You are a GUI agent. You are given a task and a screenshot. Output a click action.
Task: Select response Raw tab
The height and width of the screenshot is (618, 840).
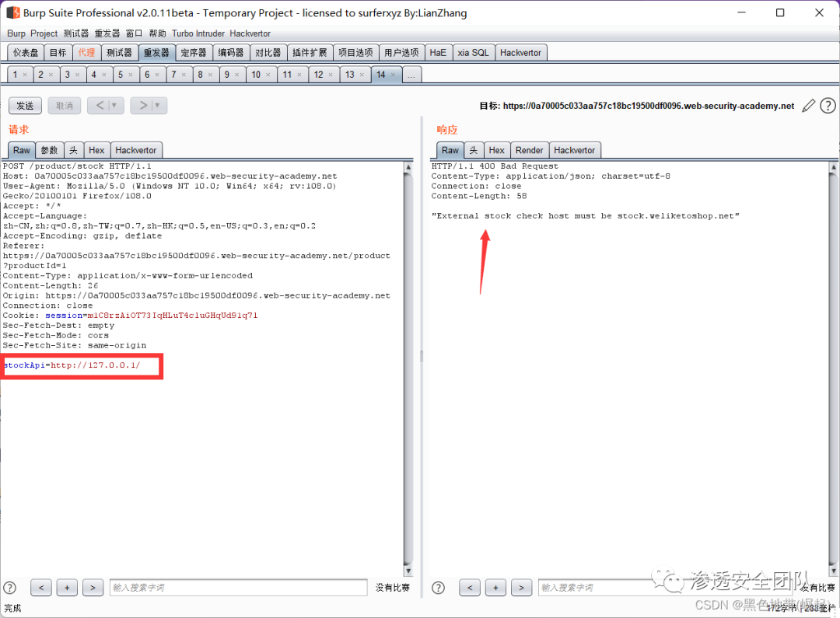click(x=450, y=151)
